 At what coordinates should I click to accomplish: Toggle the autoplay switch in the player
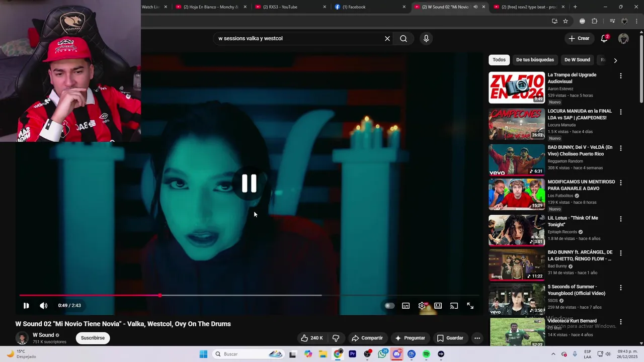pyautogui.click(x=389, y=306)
